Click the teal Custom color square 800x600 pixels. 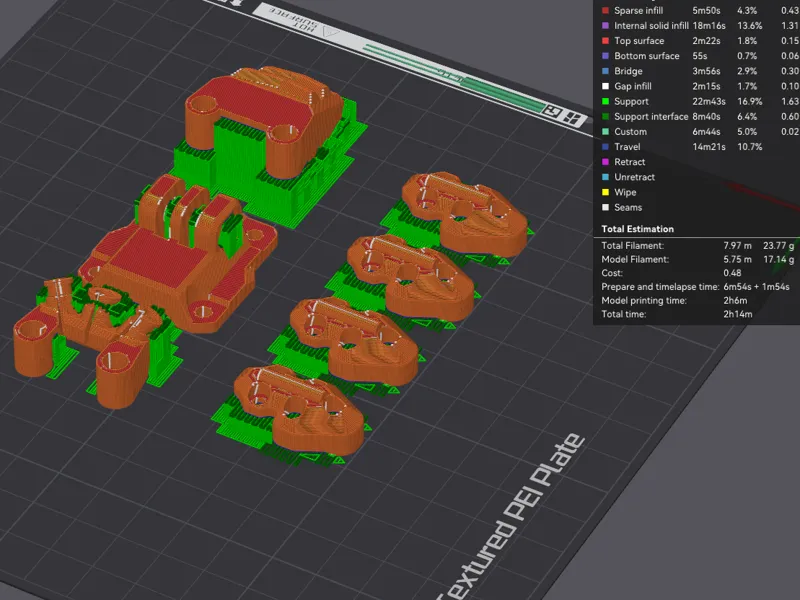pos(606,132)
